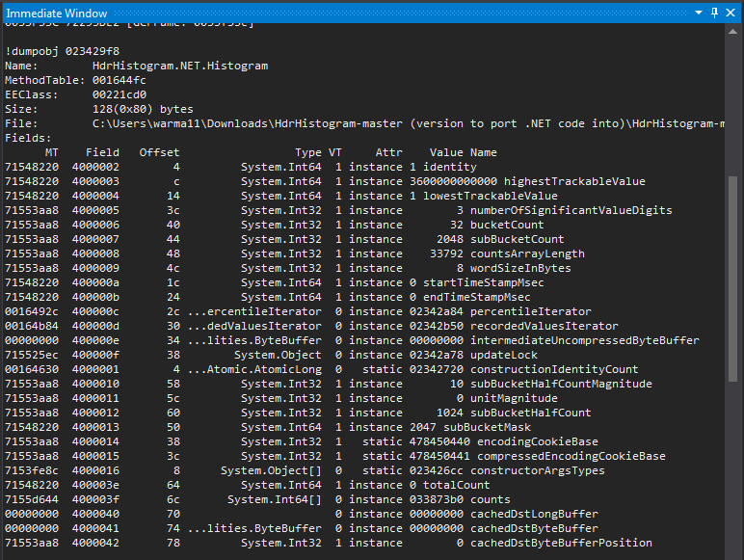
Task: Click the field name 'cachedDstByteBufferPosition'
Action: point(561,544)
